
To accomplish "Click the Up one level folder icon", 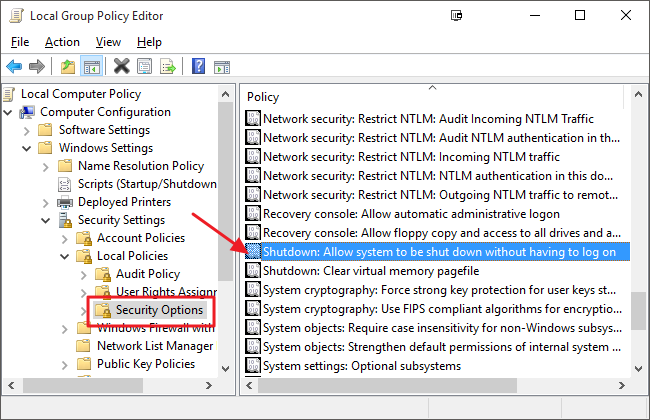I will (67, 67).
